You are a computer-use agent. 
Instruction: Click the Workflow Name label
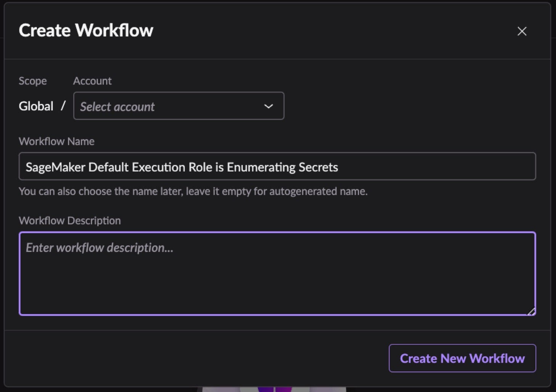click(56, 141)
